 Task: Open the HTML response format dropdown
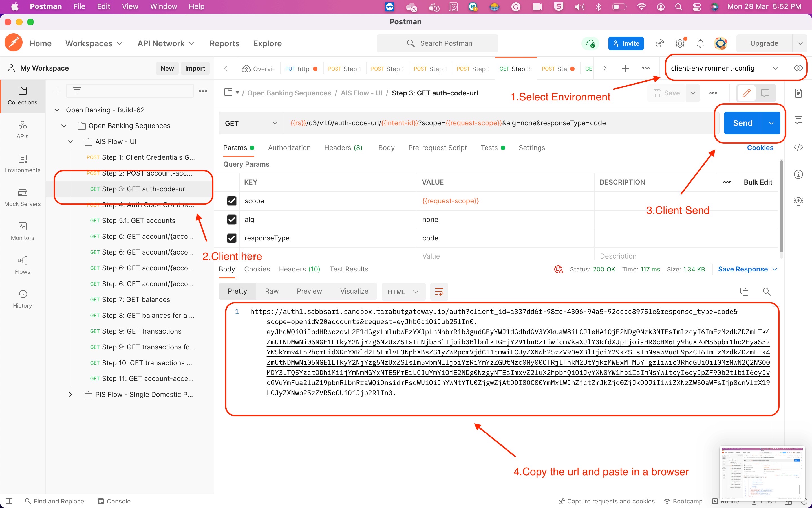pos(403,292)
